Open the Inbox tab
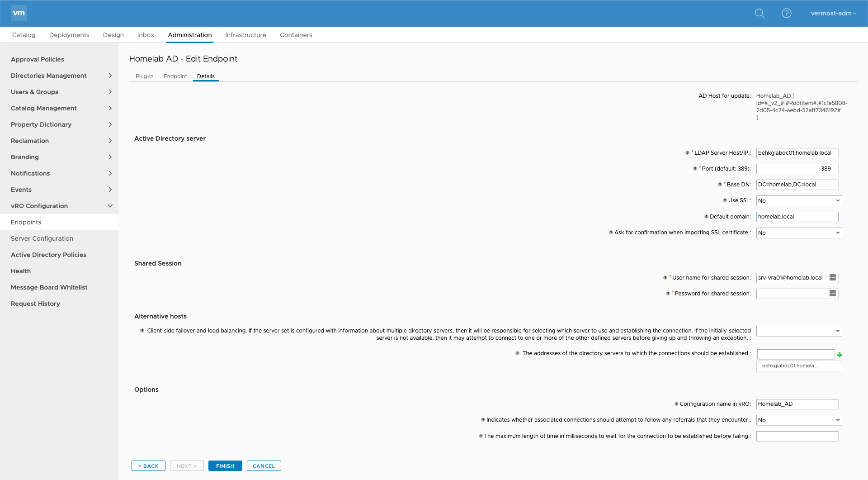This screenshot has width=868, height=480. tap(146, 35)
